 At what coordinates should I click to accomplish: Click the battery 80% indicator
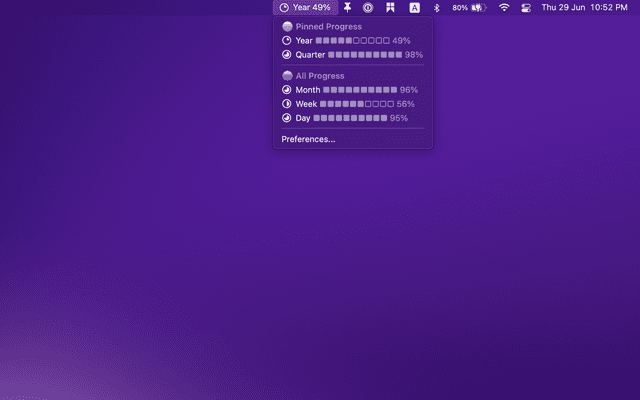pos(468,7)
